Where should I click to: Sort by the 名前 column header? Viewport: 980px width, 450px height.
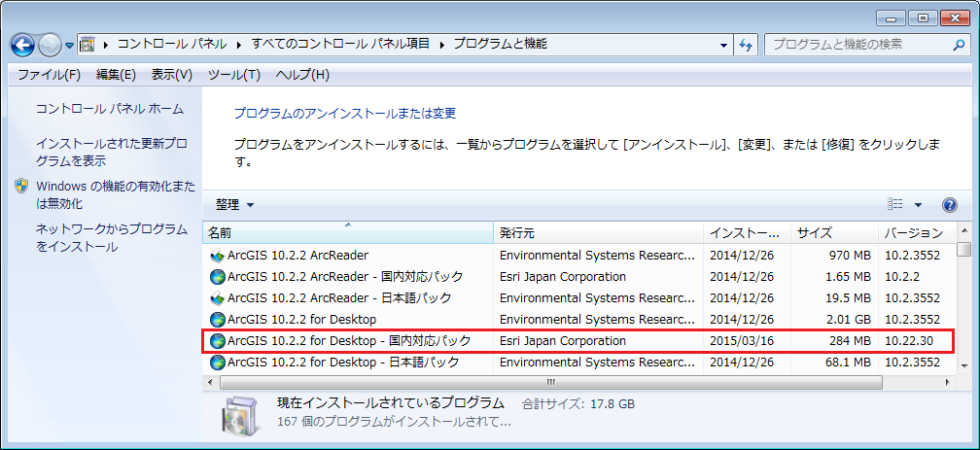click(x=348, y=233)
